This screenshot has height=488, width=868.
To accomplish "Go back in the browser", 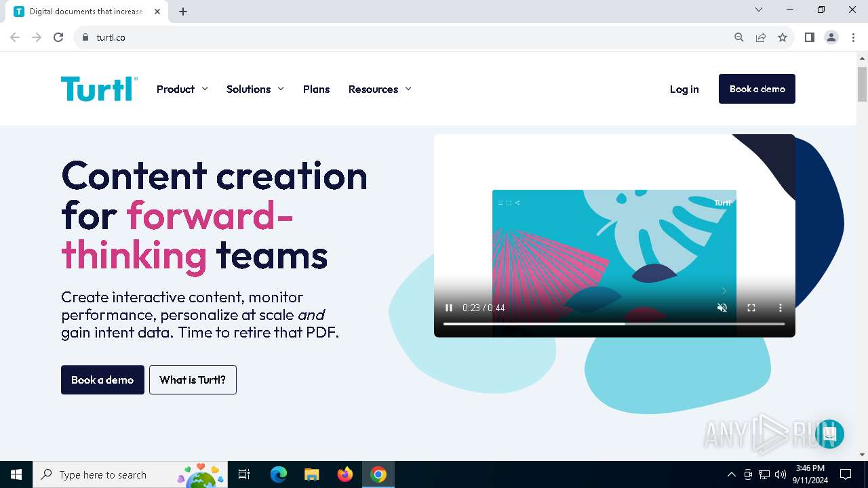I will (15, 37).
